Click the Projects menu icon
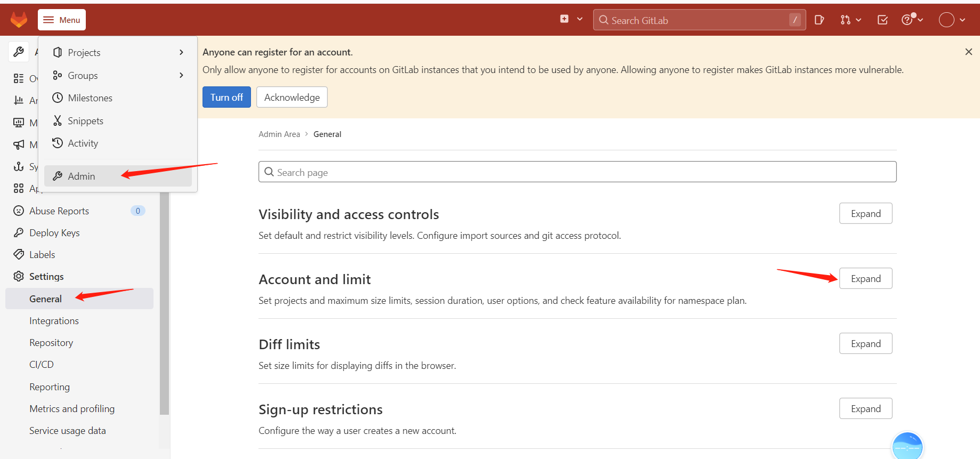Image resolution: width=980 pixels, height=459 pixels. (x=58, y=52)
